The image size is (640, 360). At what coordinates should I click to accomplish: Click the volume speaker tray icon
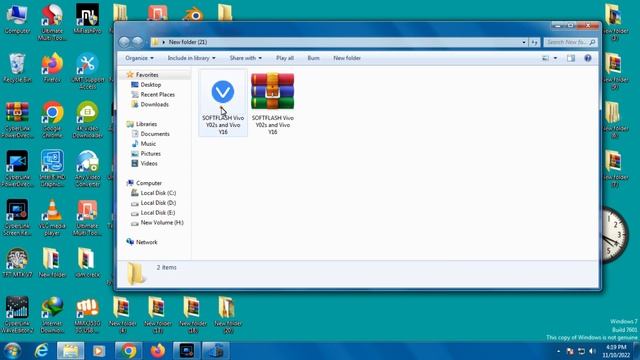(x=592, y=351)
